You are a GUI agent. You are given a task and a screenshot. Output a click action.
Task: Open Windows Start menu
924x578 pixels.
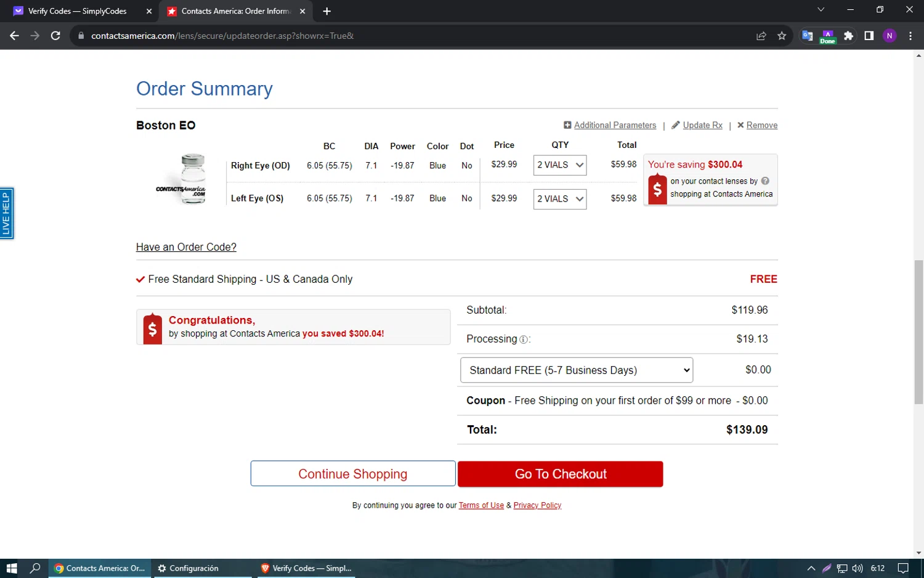coord(12,568)
